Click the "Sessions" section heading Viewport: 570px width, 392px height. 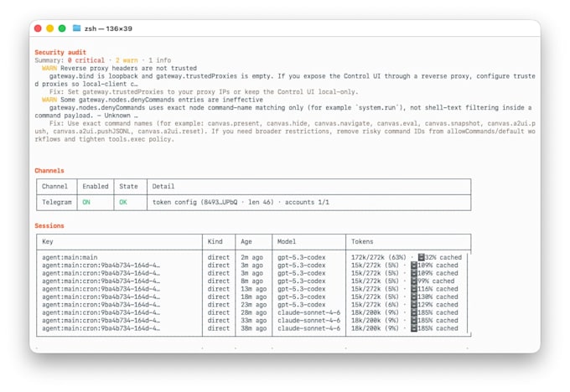pyautogui.click(x=49, y=226)
